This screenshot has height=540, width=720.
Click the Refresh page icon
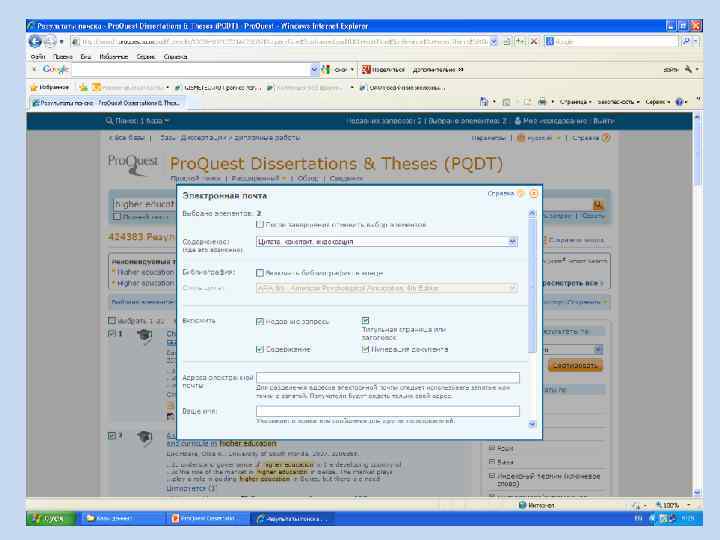[520, 41]
